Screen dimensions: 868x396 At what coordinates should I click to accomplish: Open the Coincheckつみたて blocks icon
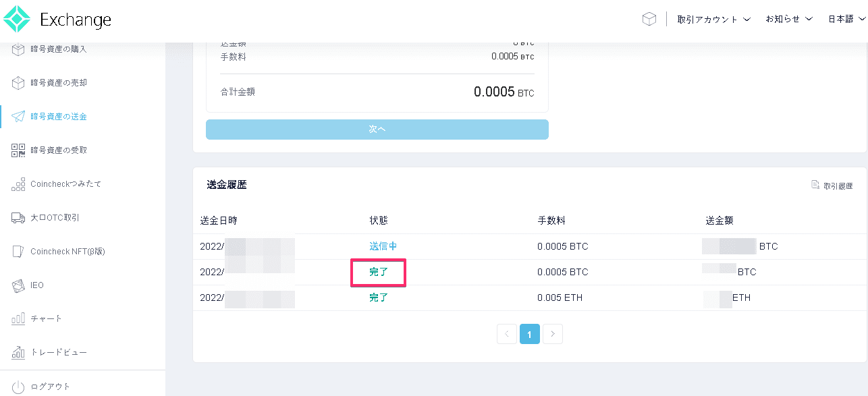[x=18, y=184]
